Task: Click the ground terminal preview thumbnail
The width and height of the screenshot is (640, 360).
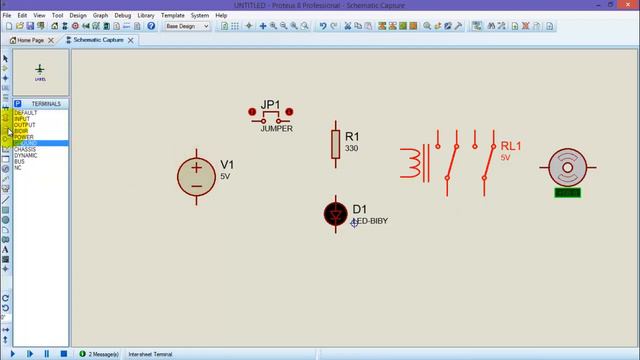Action: (x=40, y=73)
